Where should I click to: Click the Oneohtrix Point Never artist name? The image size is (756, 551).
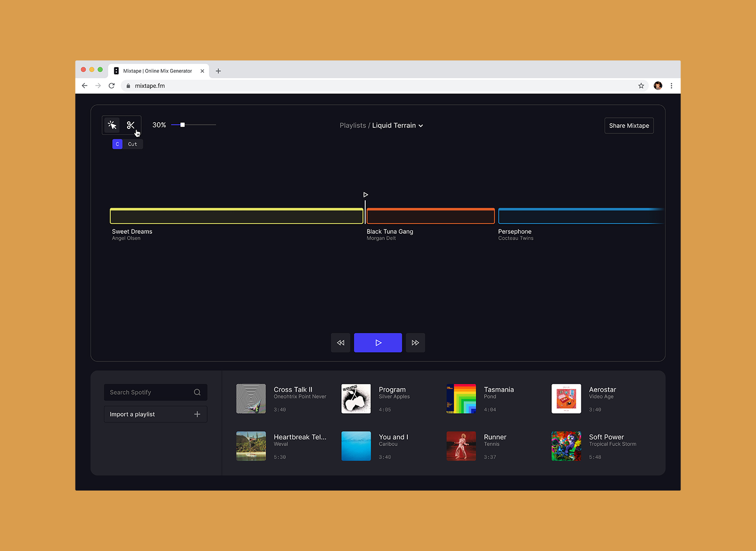coord(300,397)
